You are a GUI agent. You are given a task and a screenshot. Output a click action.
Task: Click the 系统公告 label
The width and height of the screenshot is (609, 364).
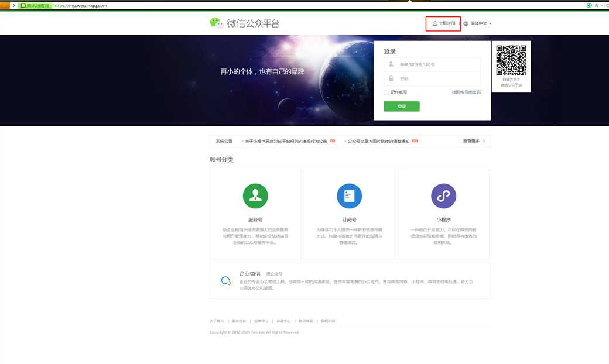[224, 141]
